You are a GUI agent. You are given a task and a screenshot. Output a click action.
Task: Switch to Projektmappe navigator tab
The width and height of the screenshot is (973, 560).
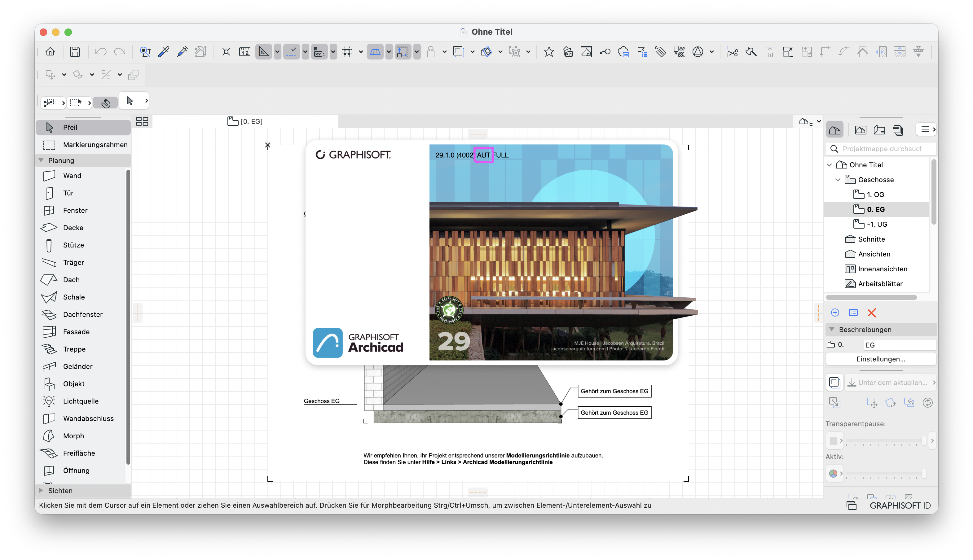tap(835, 130)
